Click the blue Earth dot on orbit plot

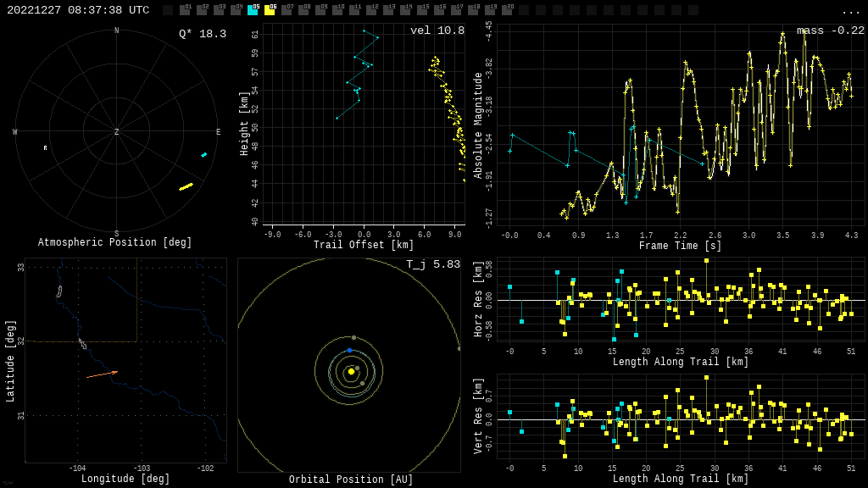(349, 350)
